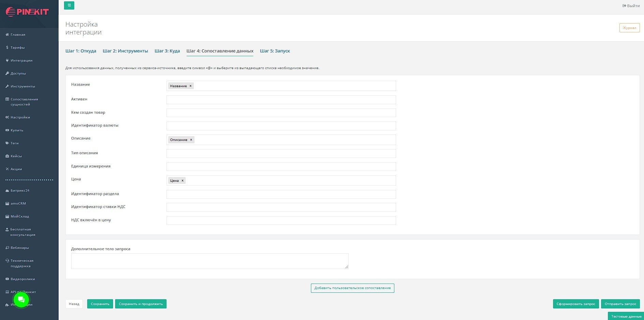Select Шаг 2: Инструменты tab
This screenshot has width=644, height=320.
tap(125, 51)
